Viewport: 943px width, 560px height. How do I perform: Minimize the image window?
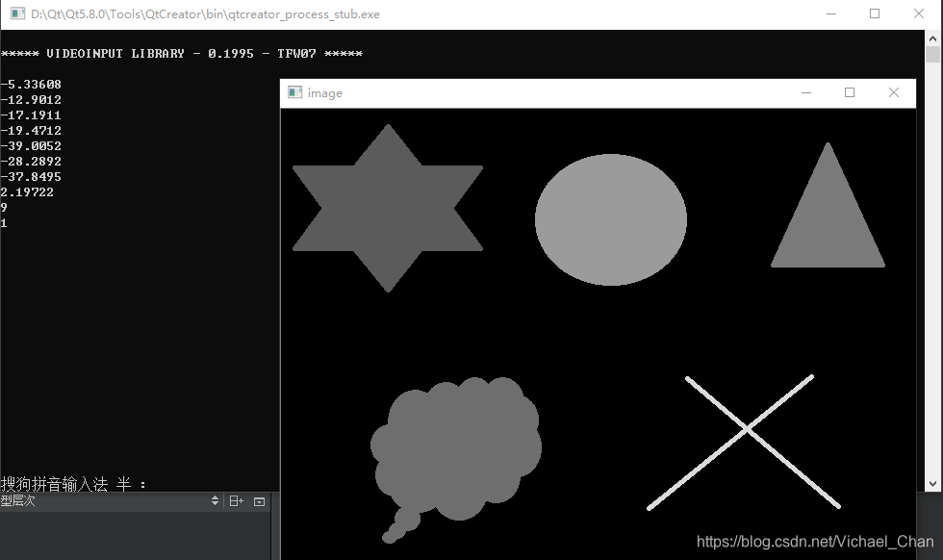[x=806, y=92]
